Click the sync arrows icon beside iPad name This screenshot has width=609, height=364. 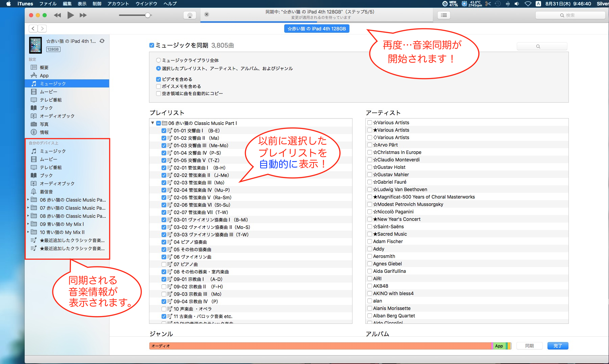click(102, 41)
